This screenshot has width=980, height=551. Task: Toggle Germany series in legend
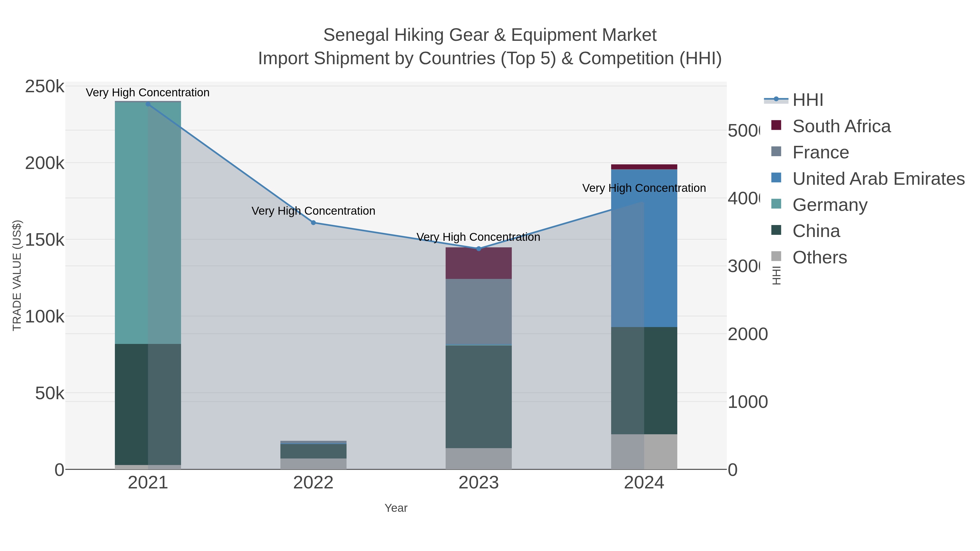coord(819,205)
